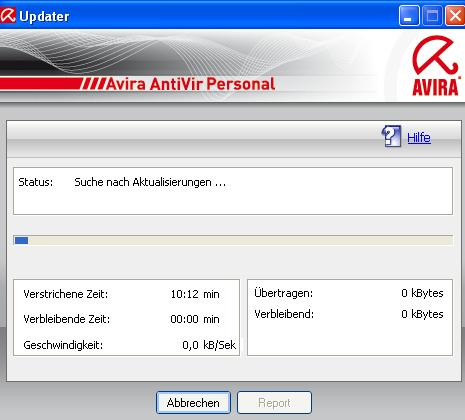Open the Hilfe link
Viewport: 465px width, 420px height.
[x=419, y=137]
